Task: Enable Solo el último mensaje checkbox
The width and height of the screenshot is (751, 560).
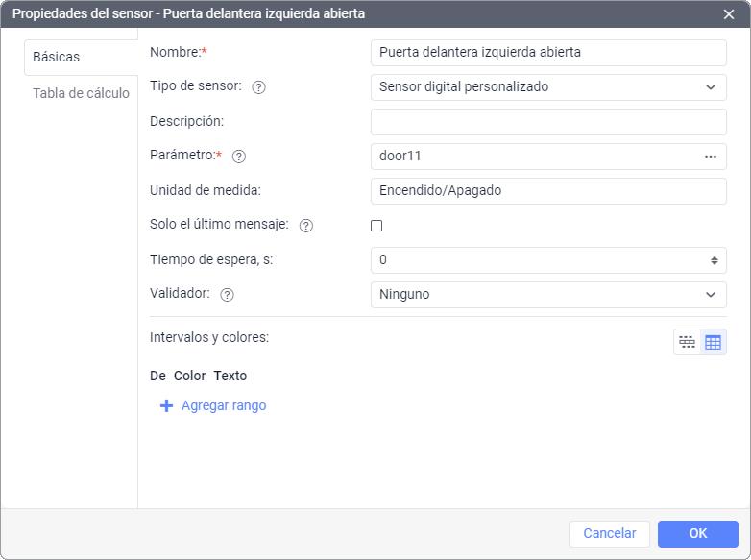Action: coord(376,226)
